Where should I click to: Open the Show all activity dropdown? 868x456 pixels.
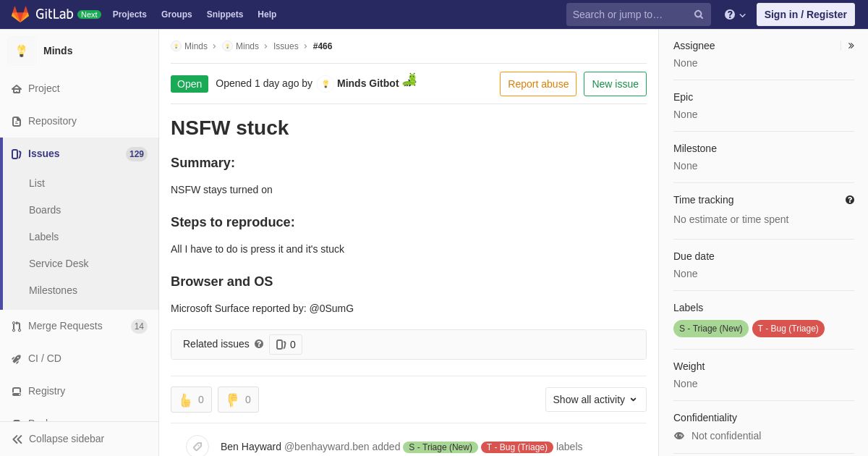coord(596,400)
